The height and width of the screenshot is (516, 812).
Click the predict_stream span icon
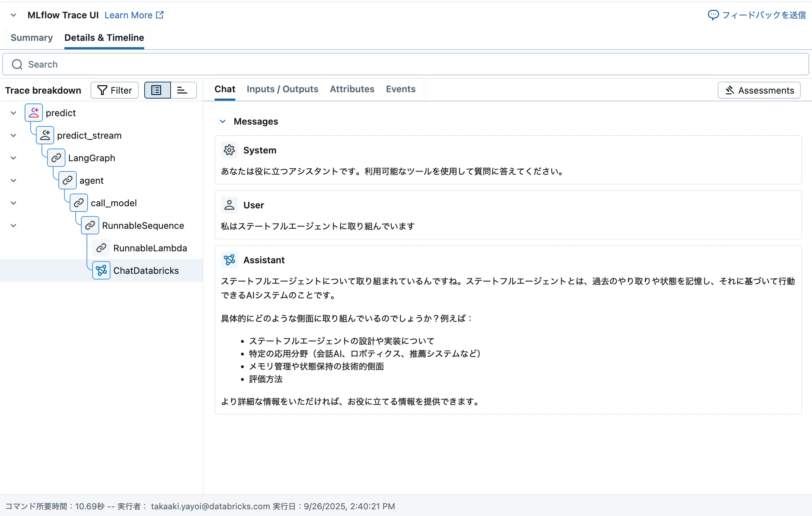(x=45, y=135)
